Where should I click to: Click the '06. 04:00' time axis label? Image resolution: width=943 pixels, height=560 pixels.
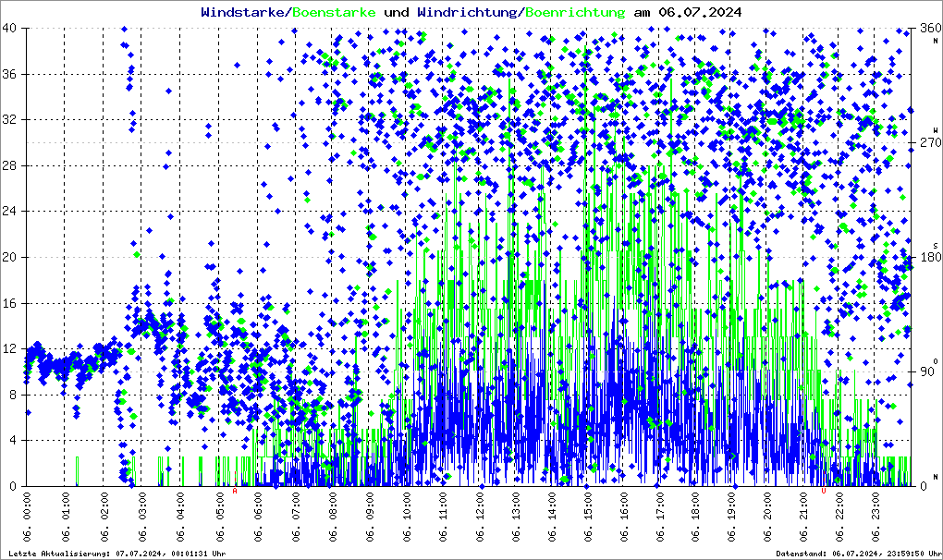180,517
